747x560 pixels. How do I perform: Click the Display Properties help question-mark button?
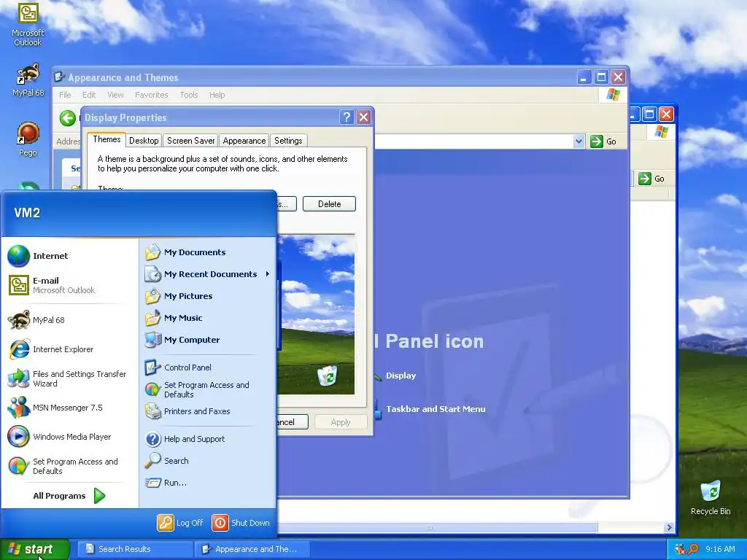point(347,117)
